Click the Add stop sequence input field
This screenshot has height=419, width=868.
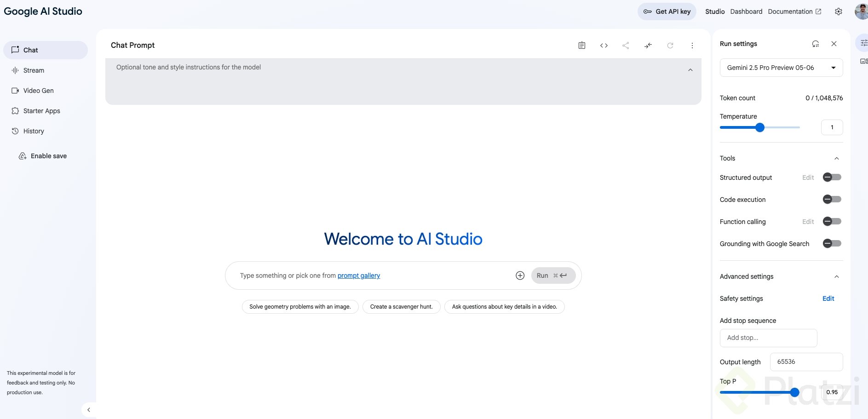(x=768, y=338)
